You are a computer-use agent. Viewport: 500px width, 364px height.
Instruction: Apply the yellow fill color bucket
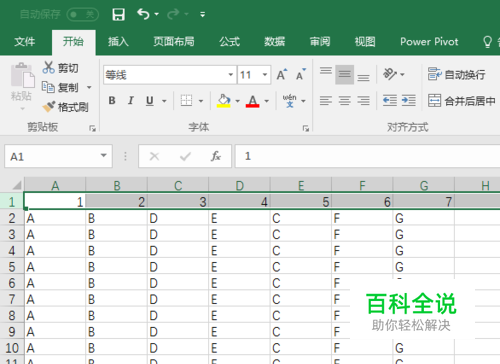(x=224, y=100)
